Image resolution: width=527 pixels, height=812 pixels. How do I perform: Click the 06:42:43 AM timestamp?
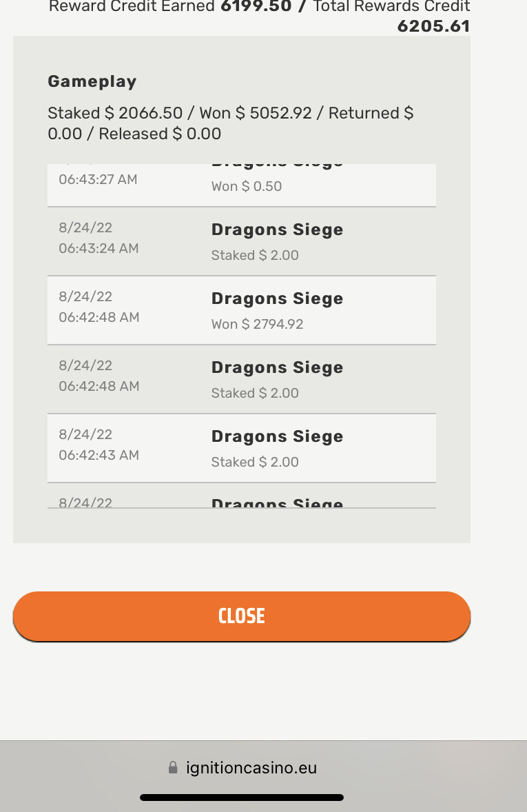[x=99, y=455]
